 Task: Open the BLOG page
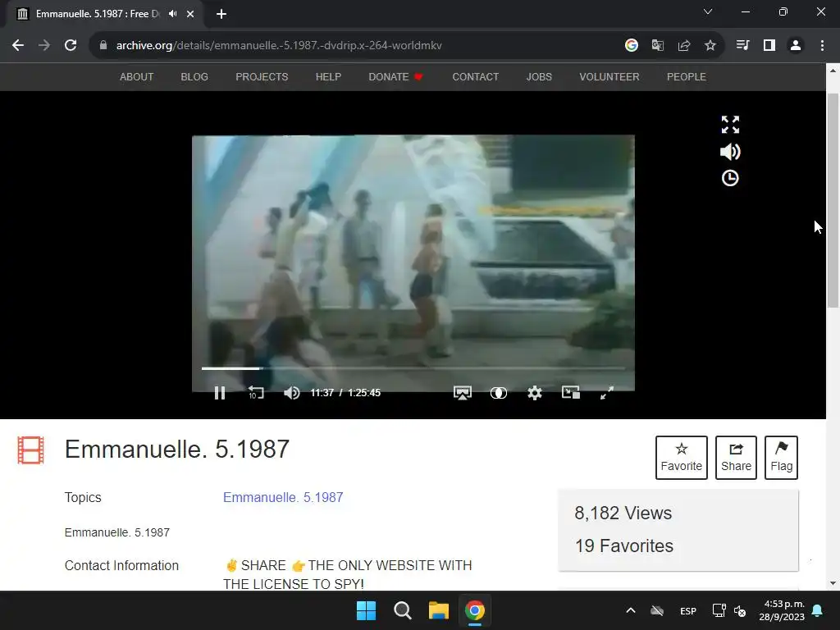(x=194, y=77)
